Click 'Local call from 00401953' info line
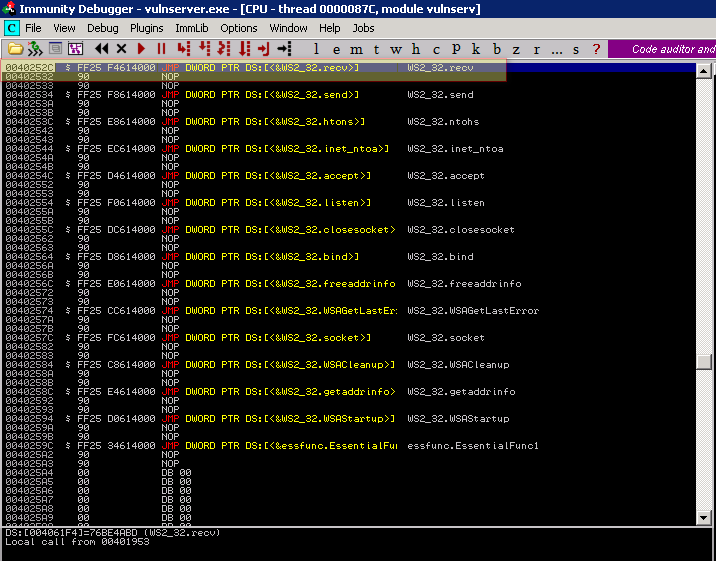Viewport: 716px width, 561px height. click(77, 542)
